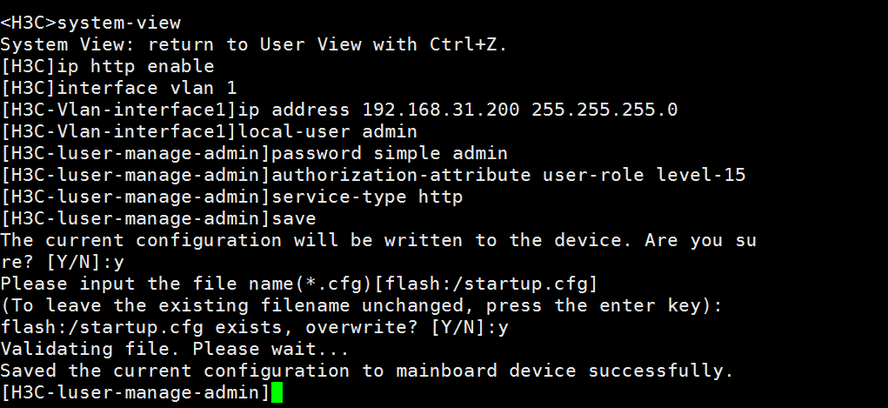888x408 pixels.
Task: Click the IP address 192.168.31.200
Action: (441, 109)
